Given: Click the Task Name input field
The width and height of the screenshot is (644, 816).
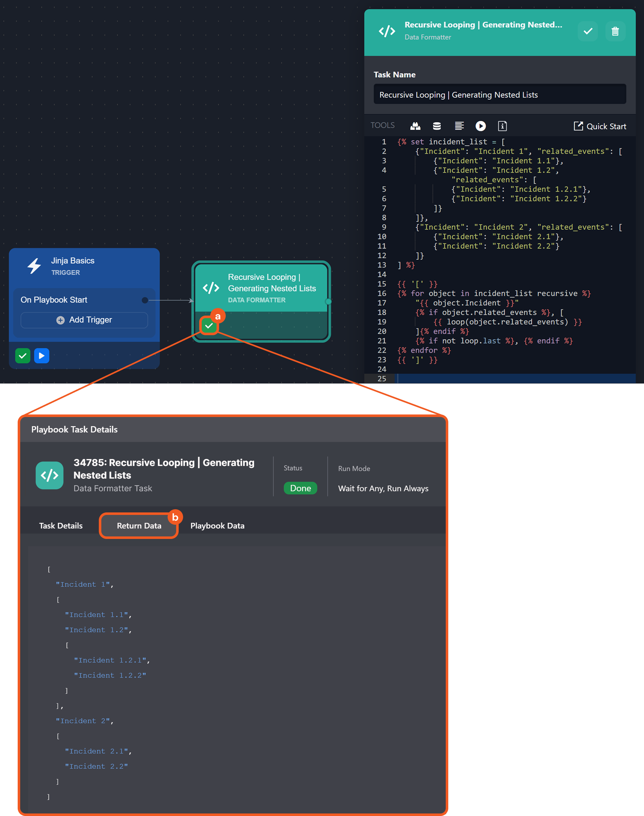Looking at the screenshot, I should pos(499,95).
